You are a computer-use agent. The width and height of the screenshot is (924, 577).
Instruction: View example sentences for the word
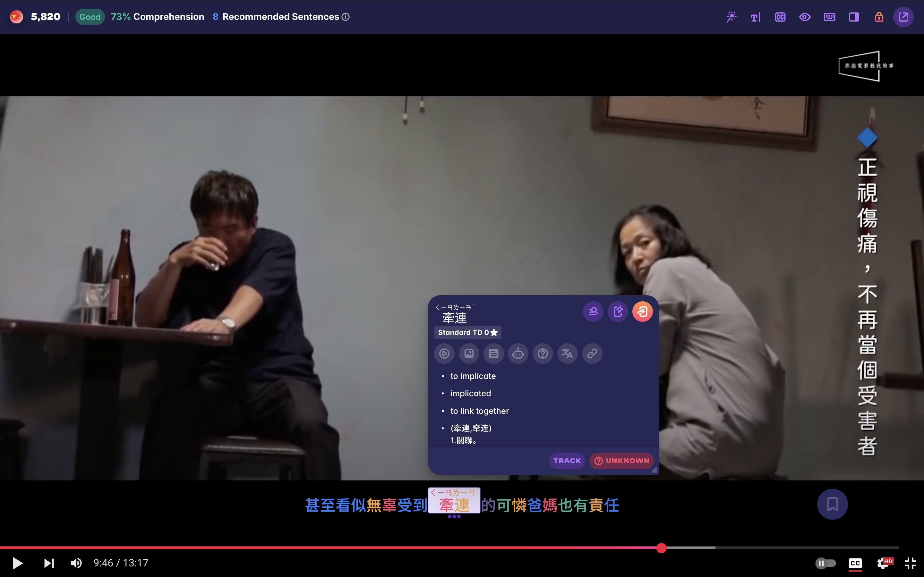[x=494, y=353]
